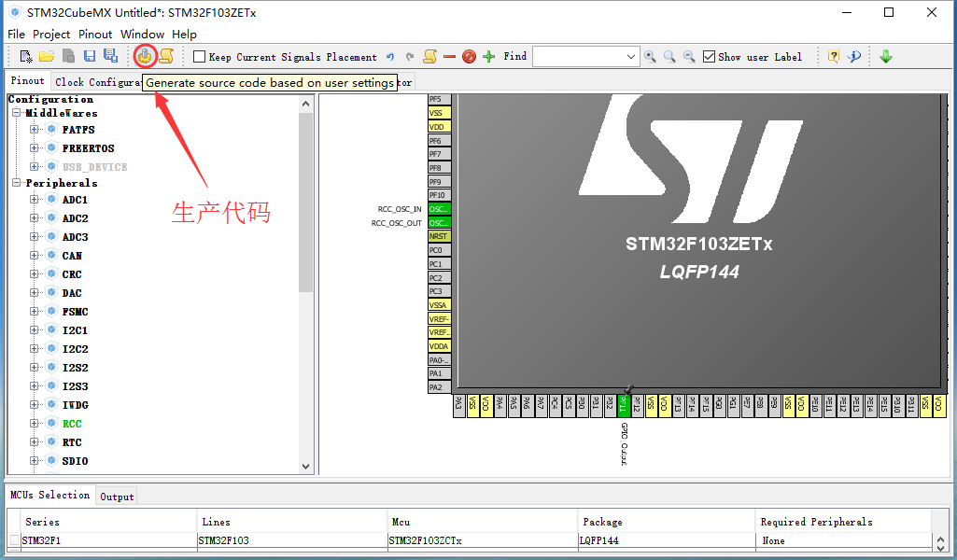The image size is (957, 560).
Task: Click the green plus toolbar icon
Action: pyautogui.click(x=489, y=57)
